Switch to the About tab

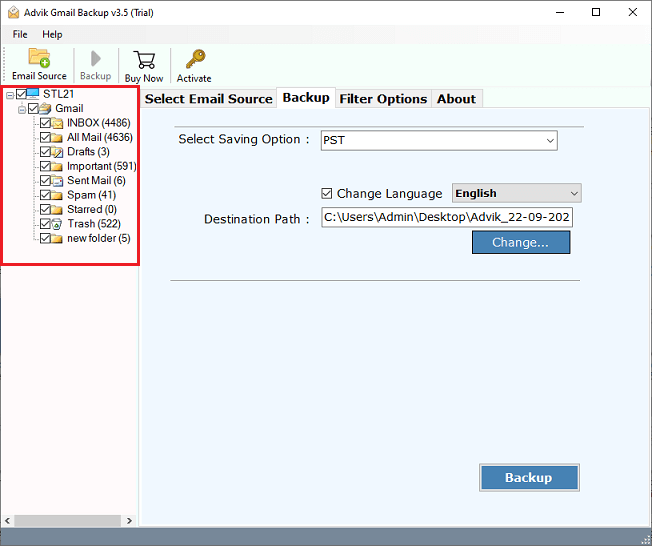456,99
